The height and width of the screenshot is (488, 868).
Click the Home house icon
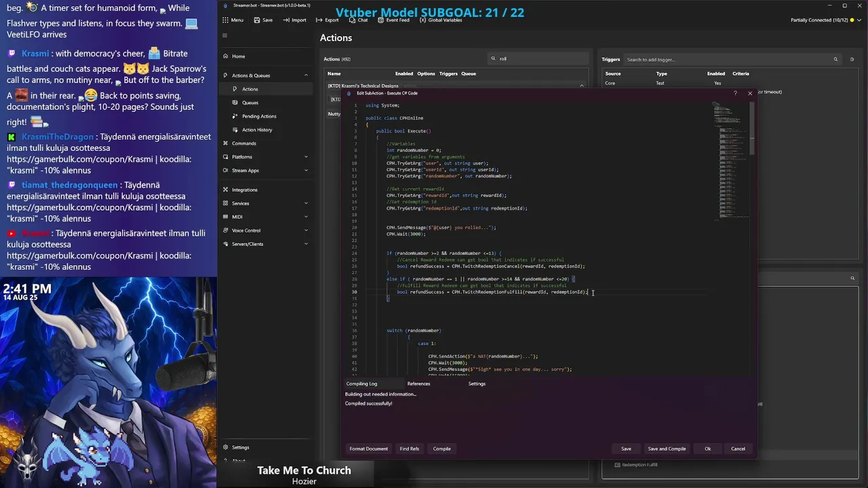225,56
